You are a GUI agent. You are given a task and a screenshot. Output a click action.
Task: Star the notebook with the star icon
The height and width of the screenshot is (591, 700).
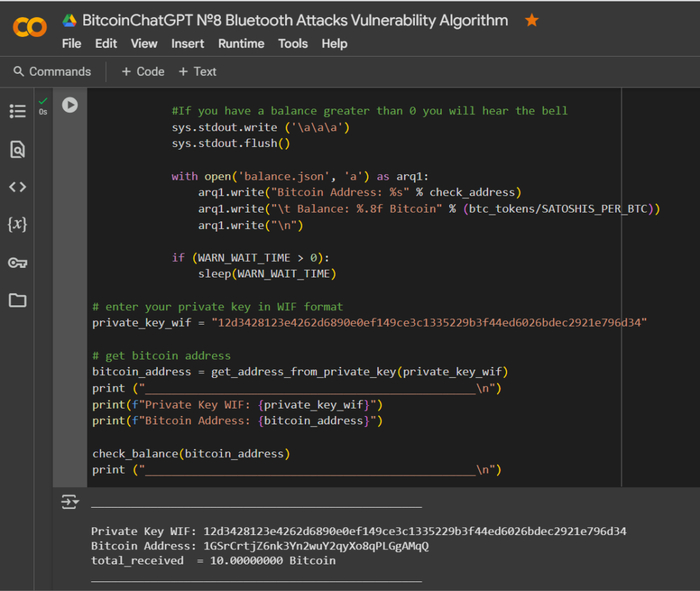[531, 20]
